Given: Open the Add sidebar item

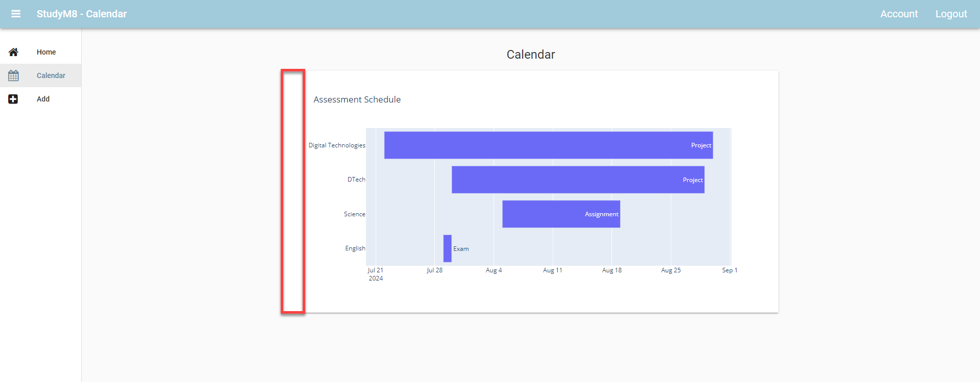Looking at the screenshot, I should pos(41,99).
